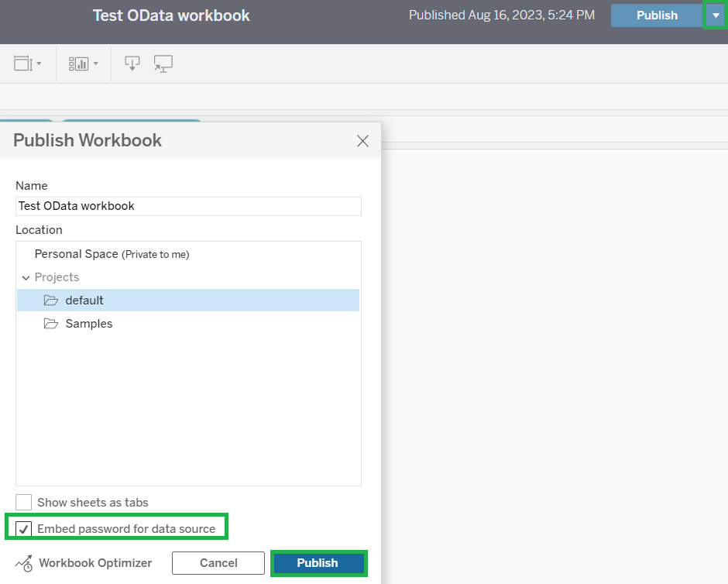Screen dimensions: 728x584
Task: Open the chart type dropdown arrow
Action: click(94, 63)
